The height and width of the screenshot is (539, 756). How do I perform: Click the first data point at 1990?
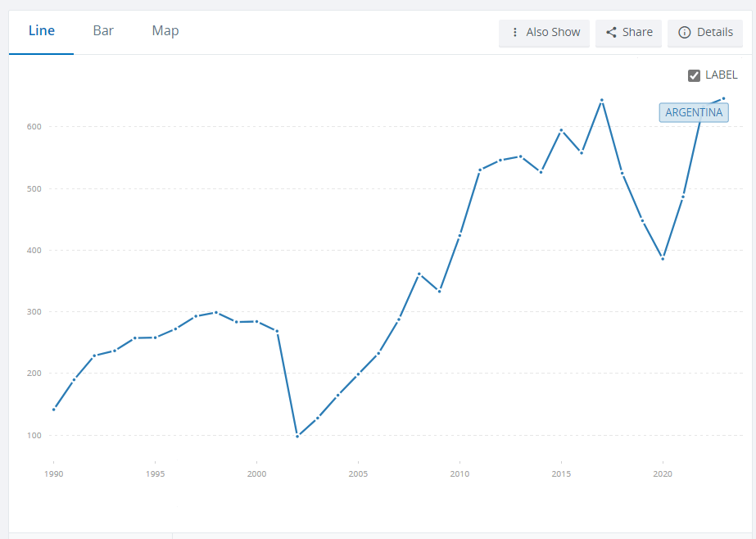pos(53,409)
